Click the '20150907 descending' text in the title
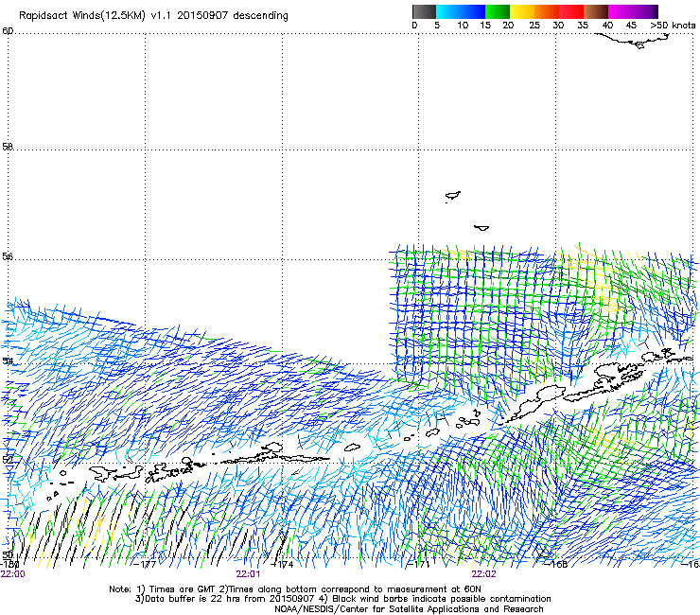 (233, 16)
